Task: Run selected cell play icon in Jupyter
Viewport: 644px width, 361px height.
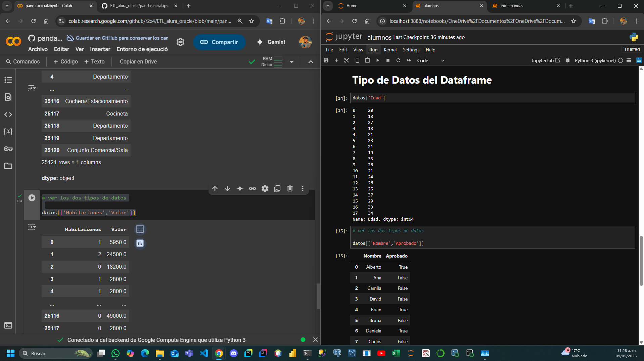Action: click(378, 60)
